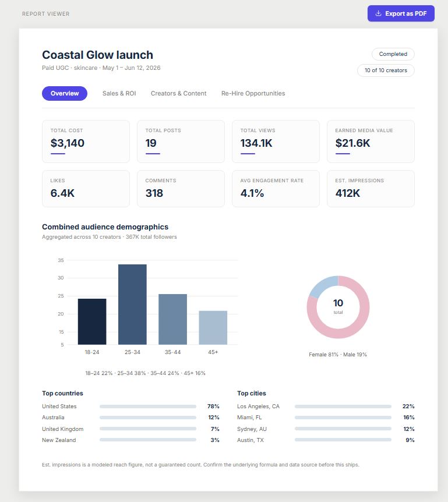Select the Total Views 134.1K card
The width and height of the screenshot is (448, 502).
pyautogui.click(x=276, y=142)
